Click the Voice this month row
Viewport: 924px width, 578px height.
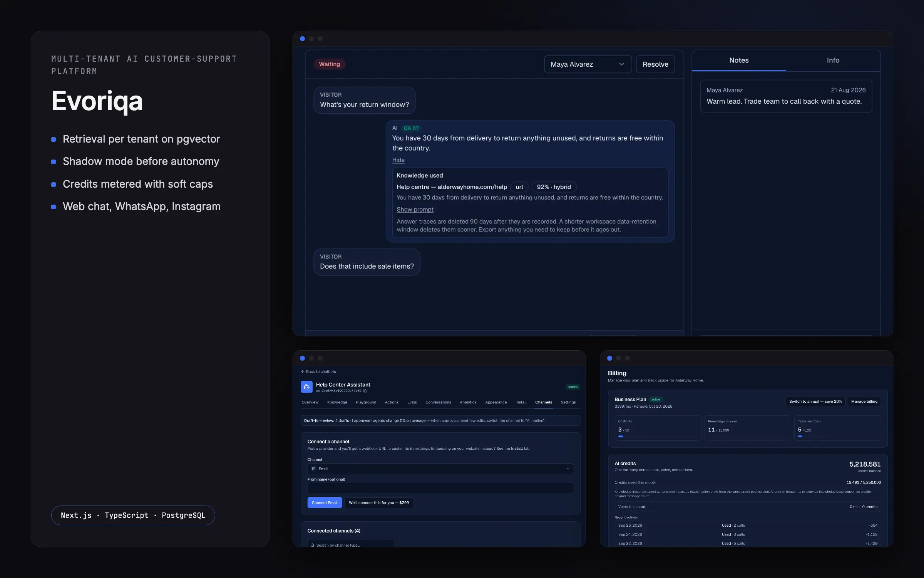click(x=748, y=507)
